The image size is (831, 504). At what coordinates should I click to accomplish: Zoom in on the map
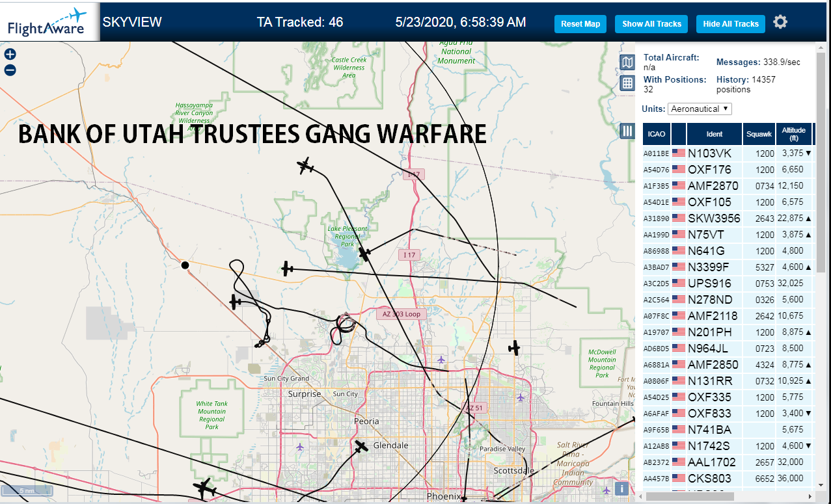10,55
